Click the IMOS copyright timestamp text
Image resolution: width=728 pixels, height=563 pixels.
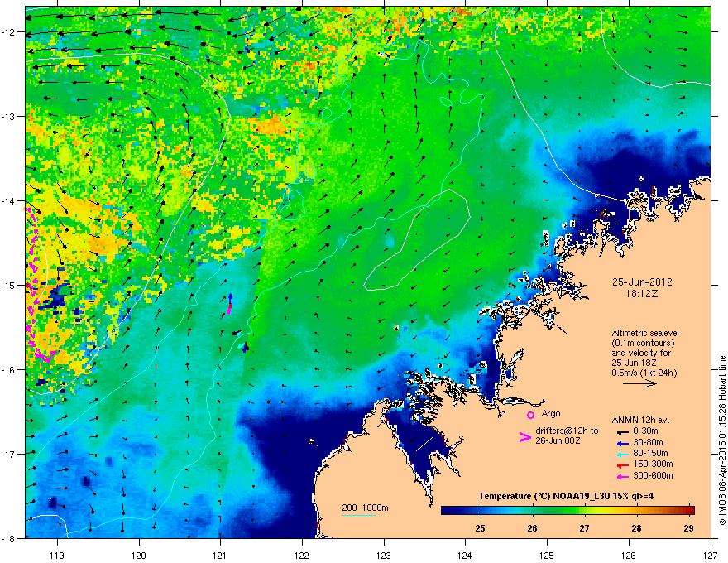click(722, 440)
